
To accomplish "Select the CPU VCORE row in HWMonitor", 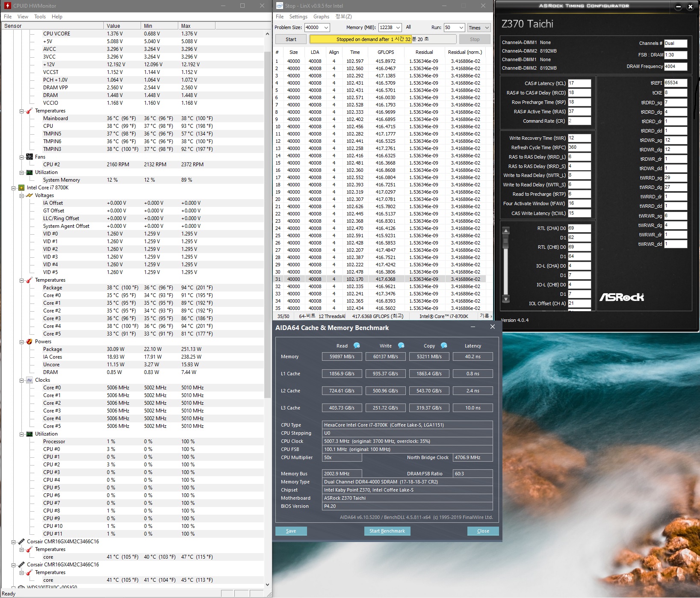I will (133, 34).
